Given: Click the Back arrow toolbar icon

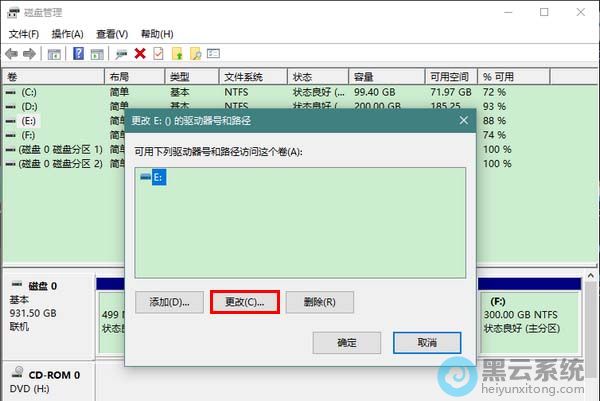Looking at the screenshot, I should click(x=11, y=53).
